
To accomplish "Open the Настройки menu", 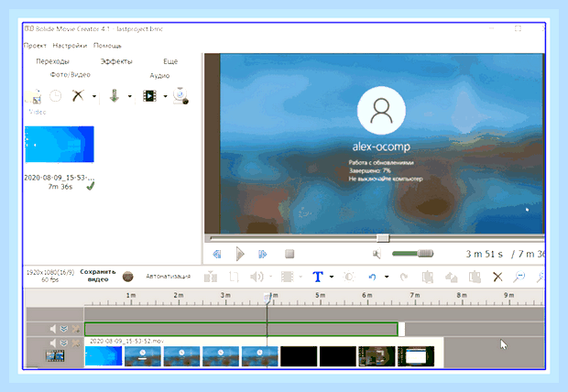I will click(70, 46).
